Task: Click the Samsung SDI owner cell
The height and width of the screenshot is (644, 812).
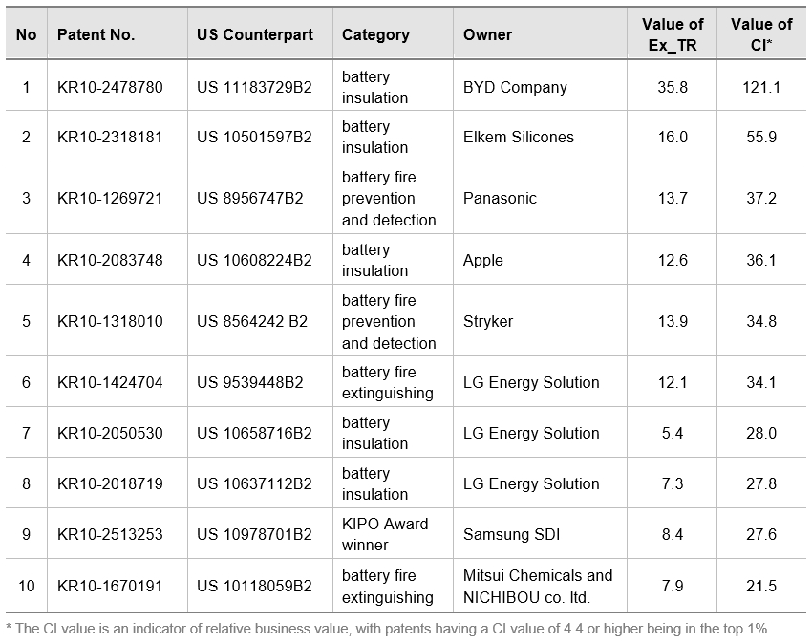Action: click(512, 534)
